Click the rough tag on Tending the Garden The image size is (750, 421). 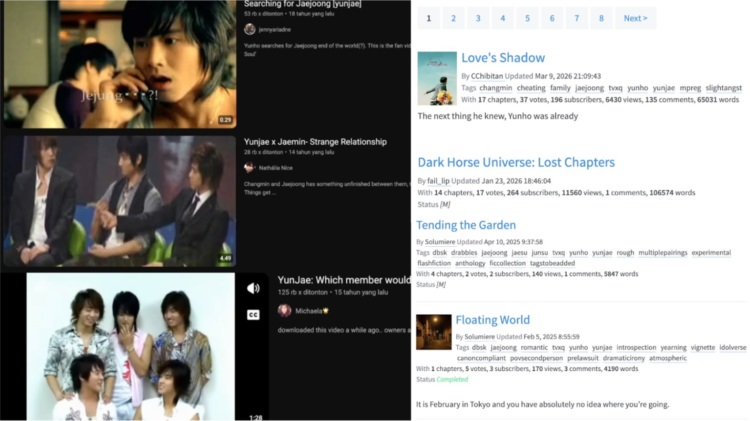(625, 253)
